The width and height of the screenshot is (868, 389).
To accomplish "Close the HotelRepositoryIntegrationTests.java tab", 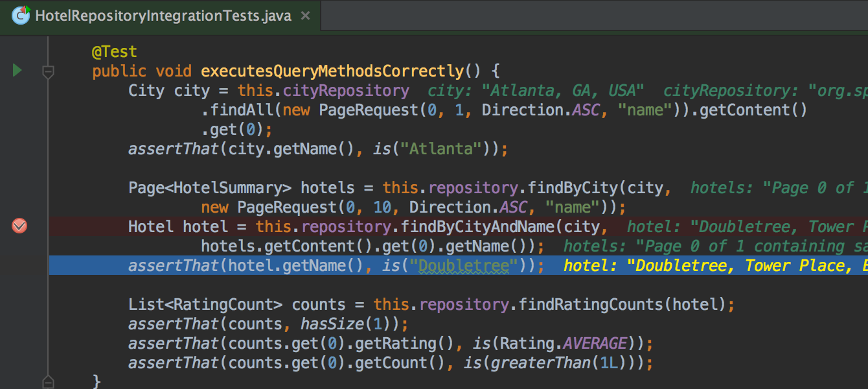I will tap(305, 16).
